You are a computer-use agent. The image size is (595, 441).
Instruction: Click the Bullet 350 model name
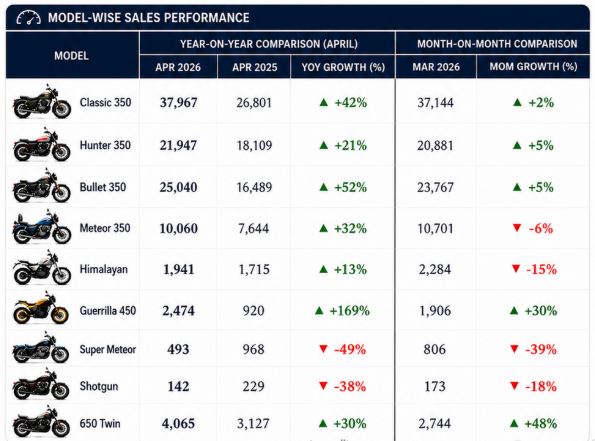pos(103,187)
